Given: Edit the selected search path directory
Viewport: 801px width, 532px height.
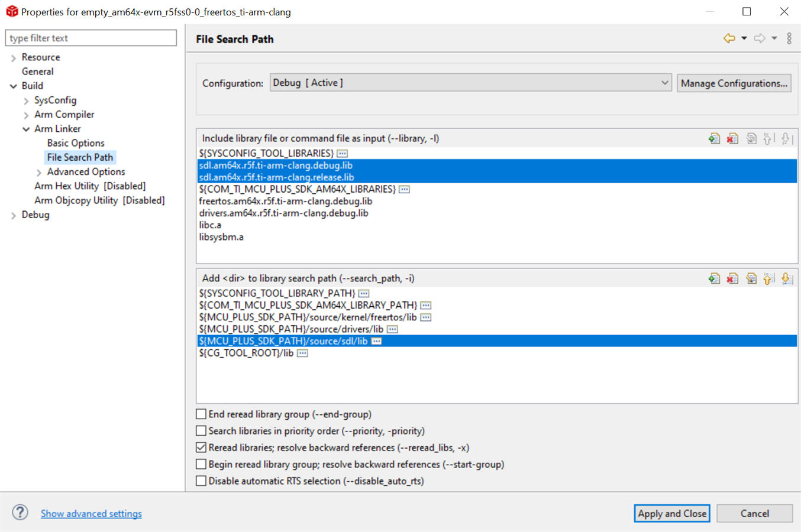Looking at the screenshot, I should pos(751,278).
